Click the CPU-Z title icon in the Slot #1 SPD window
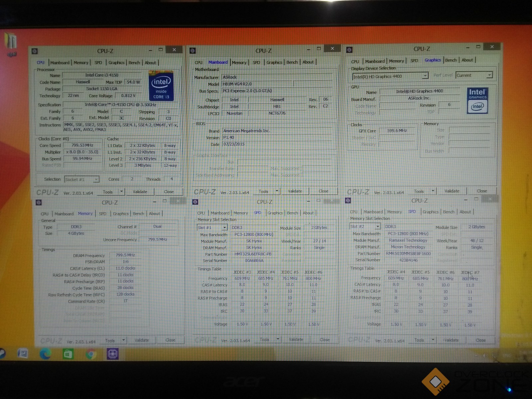532x399 pixels. coord(196,202)
